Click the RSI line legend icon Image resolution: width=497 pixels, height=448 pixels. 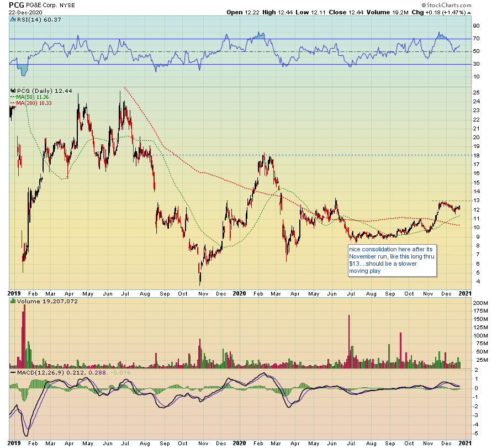[13, 20]
